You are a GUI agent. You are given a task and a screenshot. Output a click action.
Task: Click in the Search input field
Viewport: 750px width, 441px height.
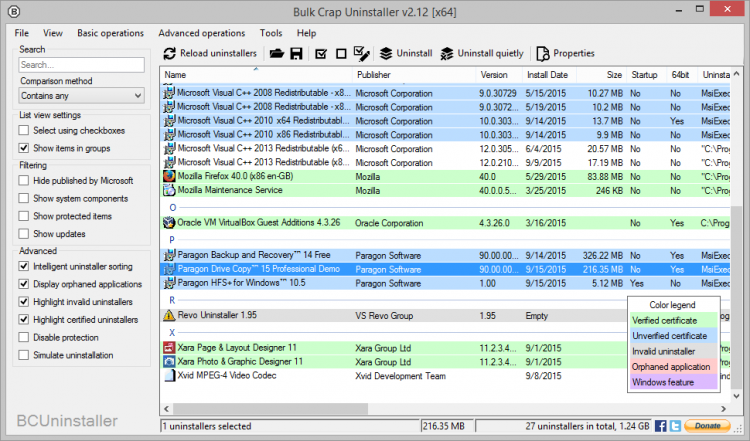(x=82, y=65)
